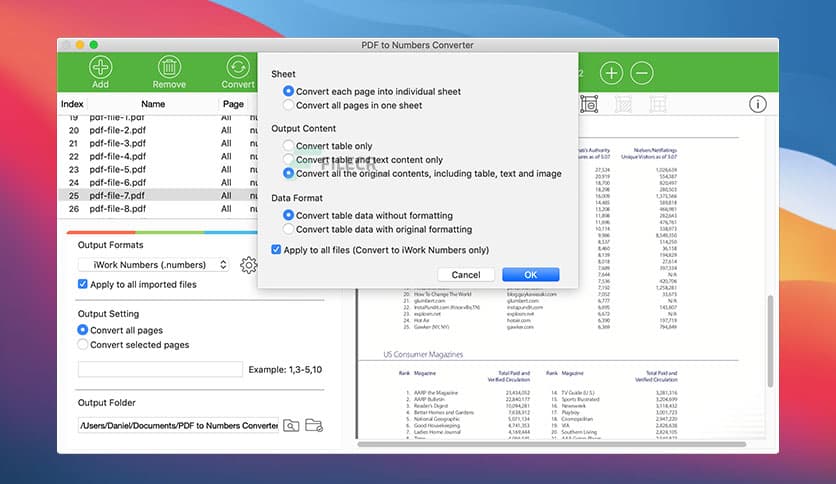Click the table grid tool icon
This screenshot has height=484, width=836.
657,104
